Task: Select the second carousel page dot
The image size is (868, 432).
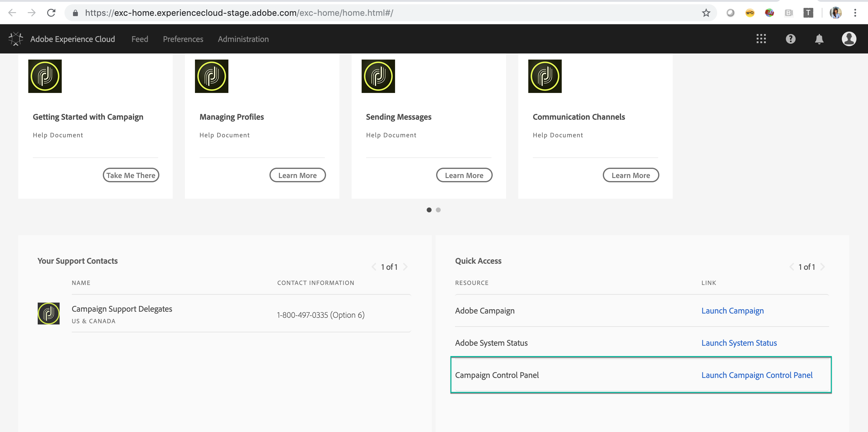Action: point(438,210)
